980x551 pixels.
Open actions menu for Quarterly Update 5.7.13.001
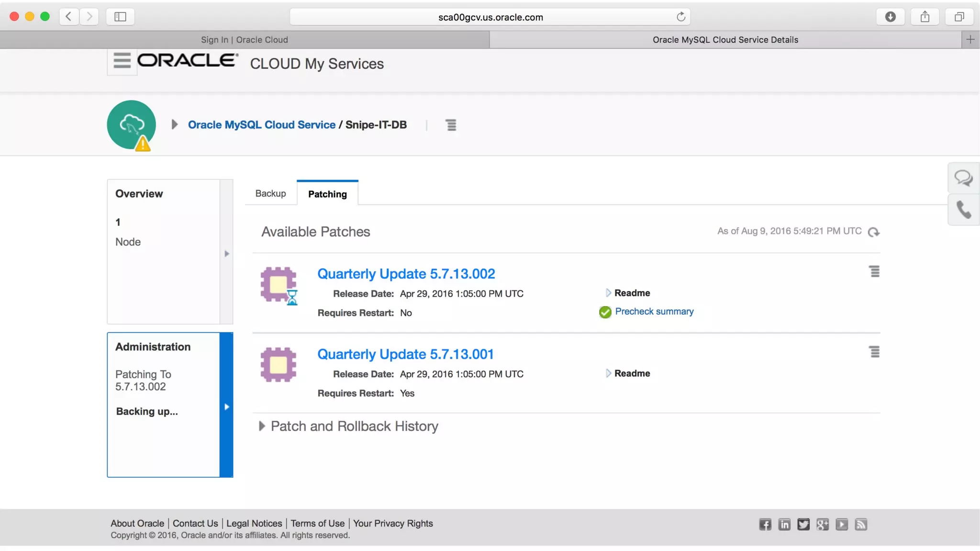point(874,352)
